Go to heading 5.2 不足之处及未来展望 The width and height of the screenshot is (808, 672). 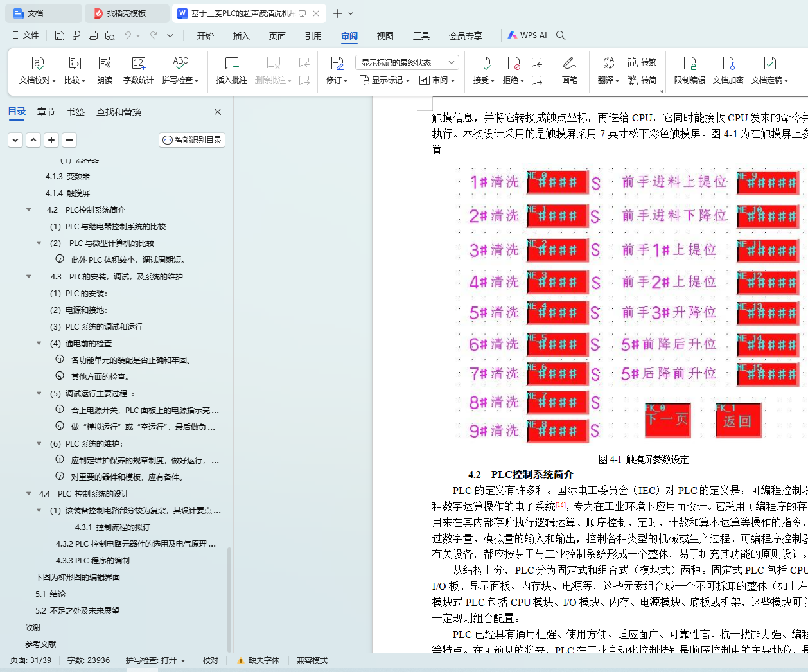pyautogui.click(x=78, y=611)
